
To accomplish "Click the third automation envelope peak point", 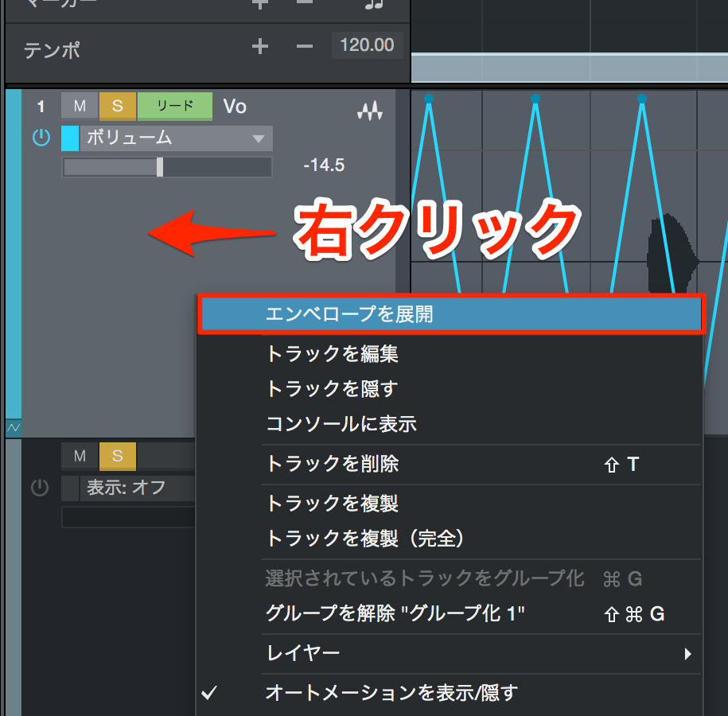I will (x=642, y=99).
